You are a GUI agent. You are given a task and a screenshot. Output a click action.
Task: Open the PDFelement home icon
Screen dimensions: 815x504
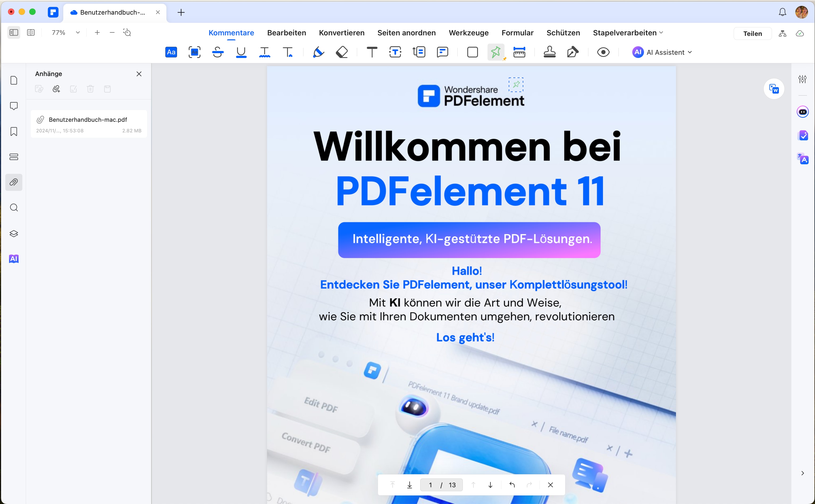click(x=53, y=12)
